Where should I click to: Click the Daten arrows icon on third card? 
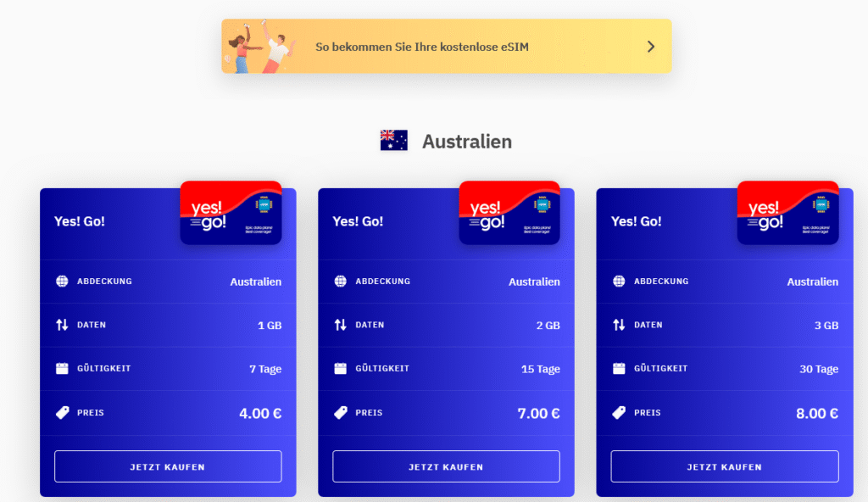pyautogui.click(x=618, y=325)
